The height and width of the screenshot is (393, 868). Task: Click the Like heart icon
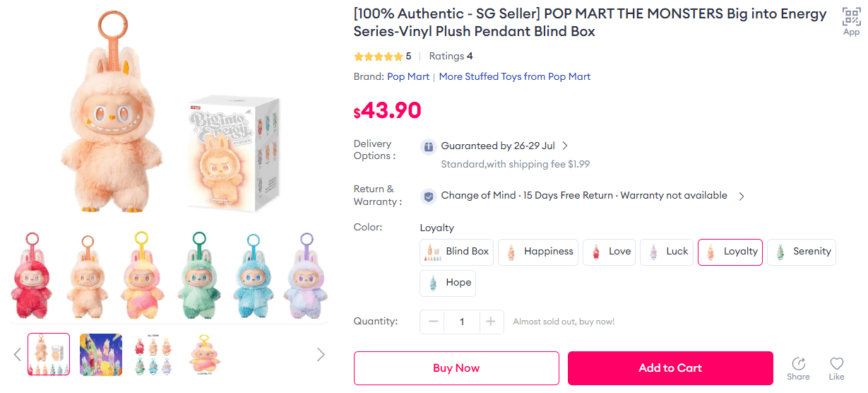[x=837, y=364]
